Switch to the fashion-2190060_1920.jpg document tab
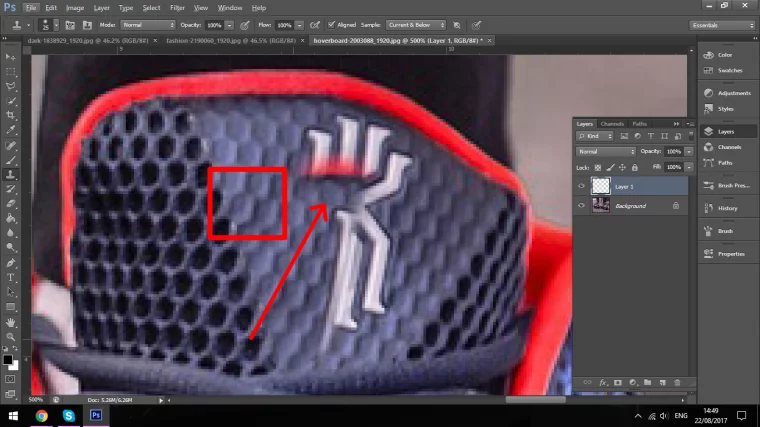This screenshot has width=760, height=427. [x=231, y=41]
